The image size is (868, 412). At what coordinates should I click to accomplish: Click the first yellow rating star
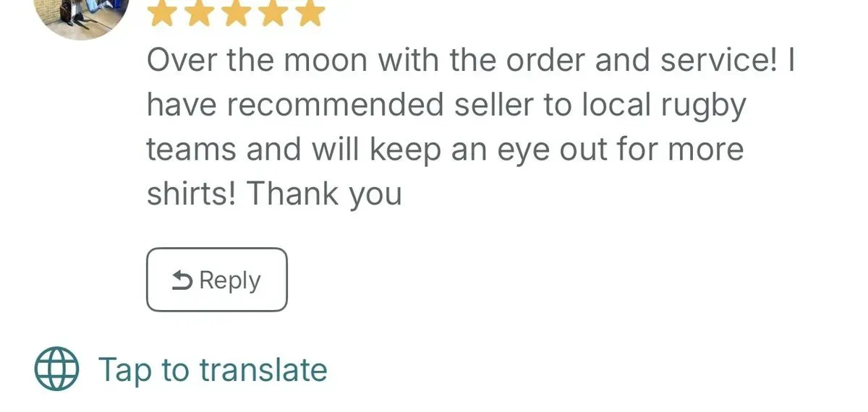coord(161,13)
